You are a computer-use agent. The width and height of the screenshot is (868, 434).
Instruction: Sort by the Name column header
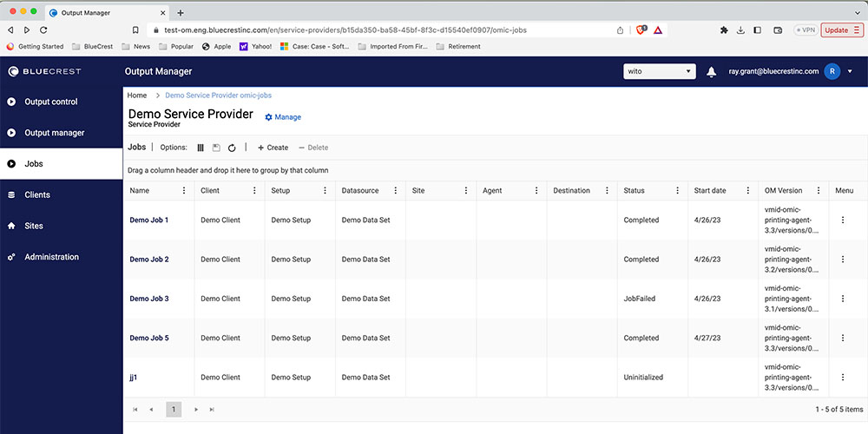tap(140, 190)
